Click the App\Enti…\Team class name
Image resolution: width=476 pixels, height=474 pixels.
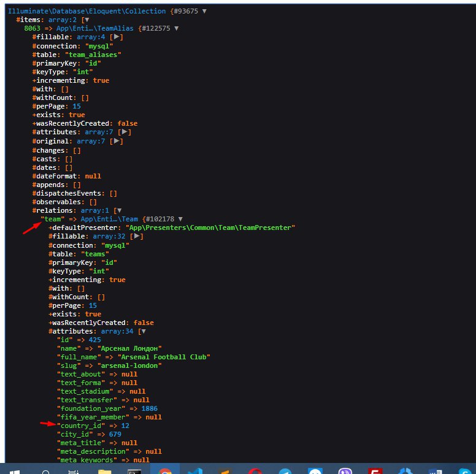109,219
